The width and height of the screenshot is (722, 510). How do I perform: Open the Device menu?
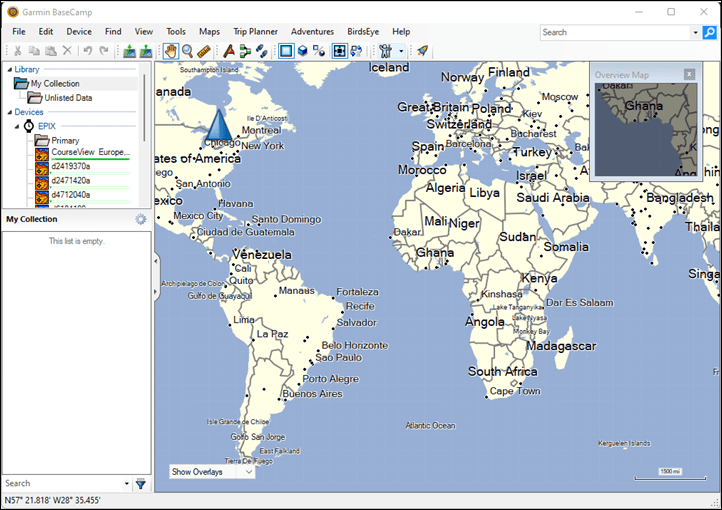point(79,32)
